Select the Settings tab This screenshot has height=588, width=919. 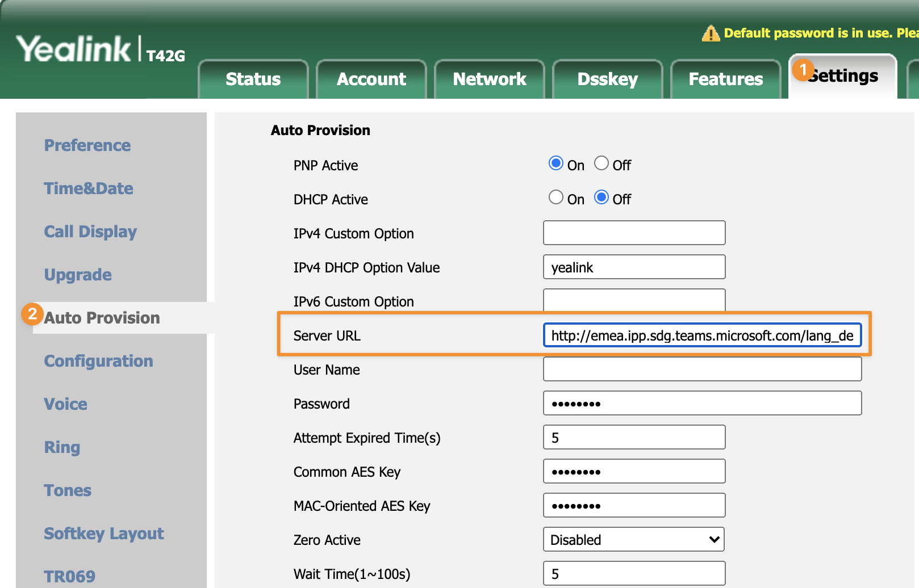coord(843,77)
